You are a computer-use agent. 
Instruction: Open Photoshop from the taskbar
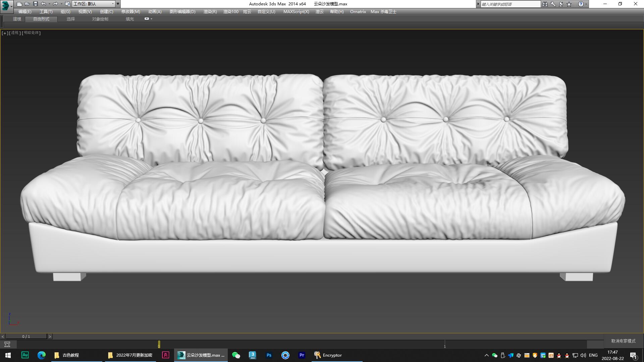point(269,355)
